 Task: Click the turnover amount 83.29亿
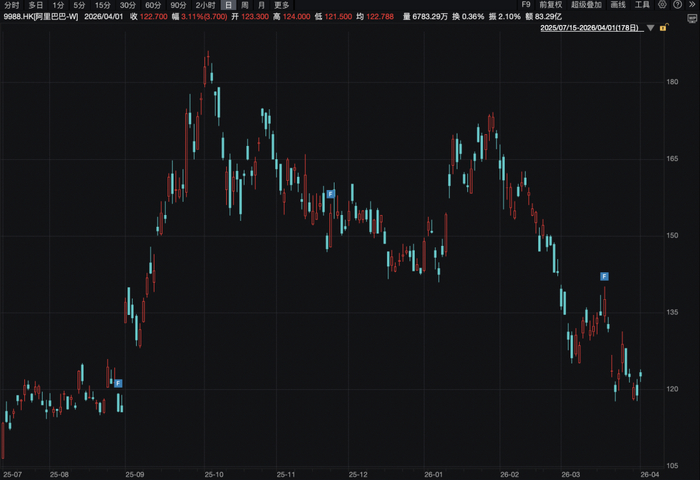click(x=548, y=17)
